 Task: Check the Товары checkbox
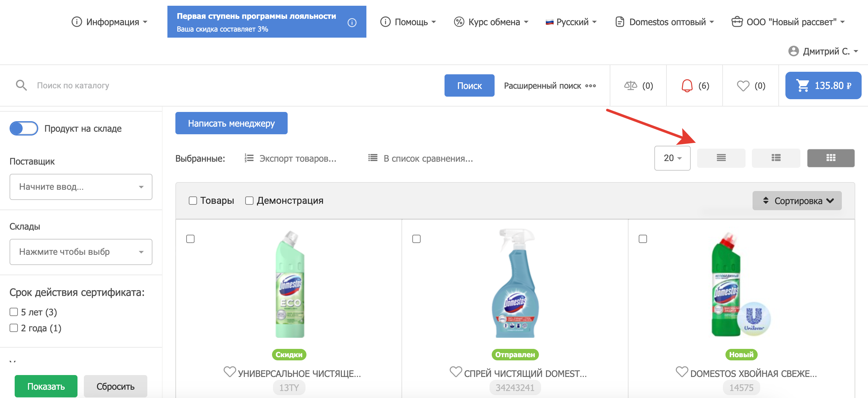(x=193, y=201)
